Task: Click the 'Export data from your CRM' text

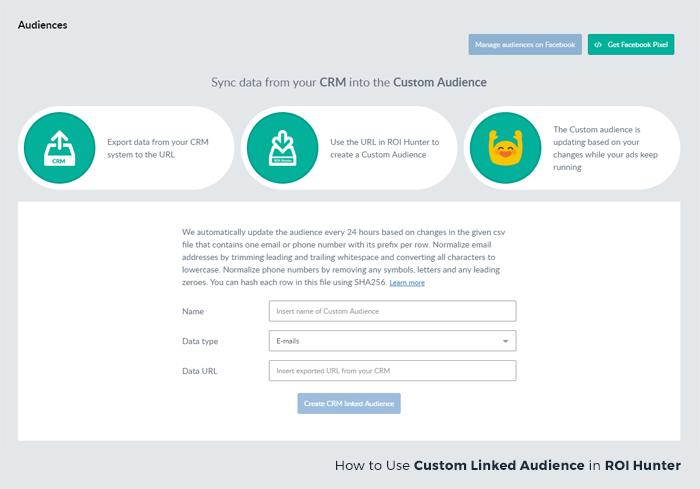Action: 158,148
